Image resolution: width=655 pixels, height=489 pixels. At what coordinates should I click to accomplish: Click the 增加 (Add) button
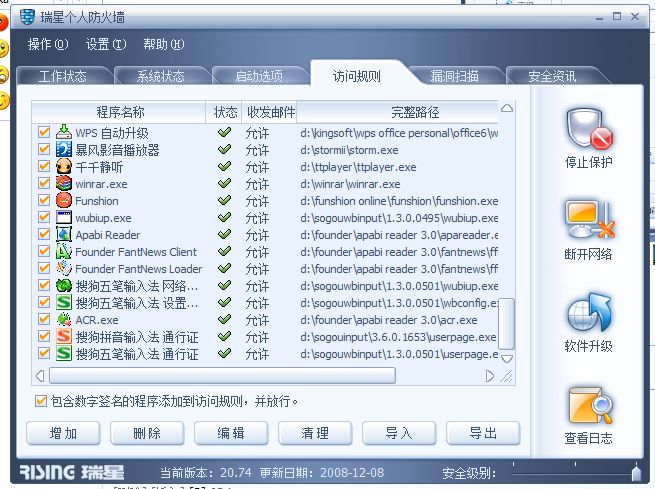click(x=63, y=433)
